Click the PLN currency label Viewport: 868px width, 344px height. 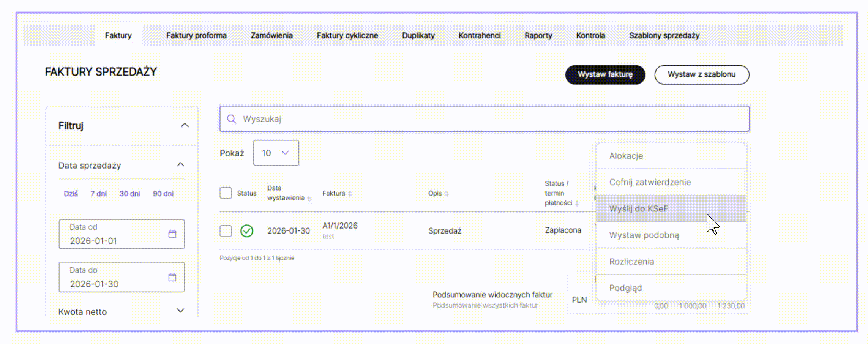click(x=579, y=300)
